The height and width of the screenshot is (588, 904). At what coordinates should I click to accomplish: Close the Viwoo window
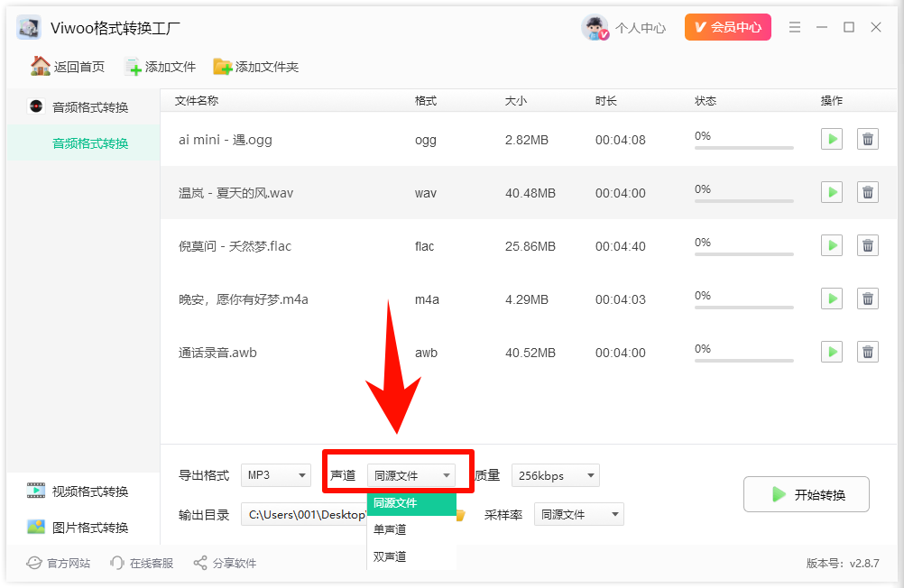pos(876,27)
